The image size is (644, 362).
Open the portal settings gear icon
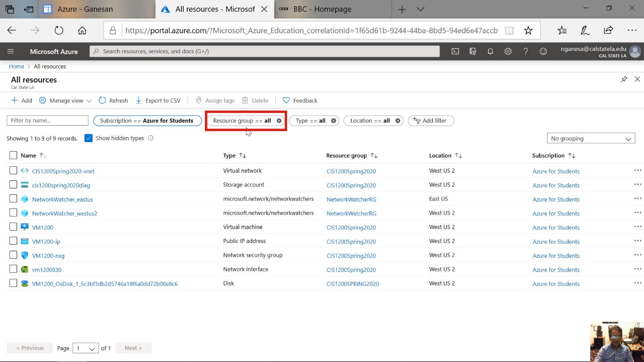(508, 51)
